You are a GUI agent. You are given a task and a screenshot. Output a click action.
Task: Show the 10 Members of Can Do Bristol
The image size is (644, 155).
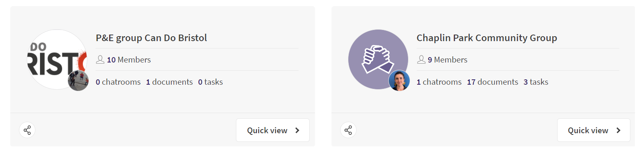[x=129, y=60]
